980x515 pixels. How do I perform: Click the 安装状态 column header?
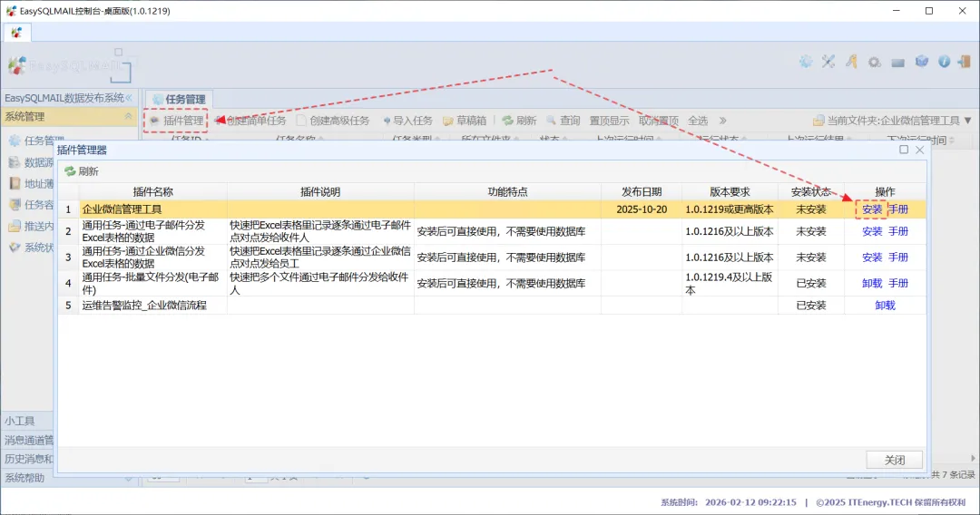click(811, 191)
